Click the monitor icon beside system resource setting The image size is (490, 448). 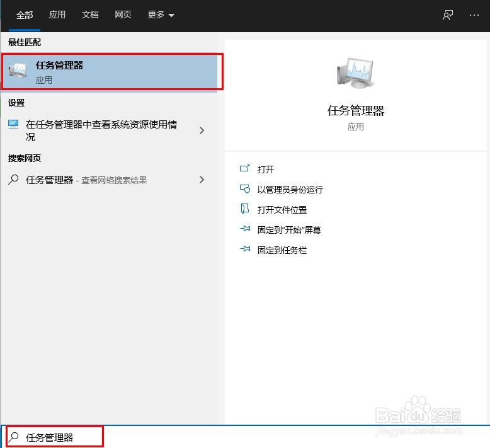13,124
